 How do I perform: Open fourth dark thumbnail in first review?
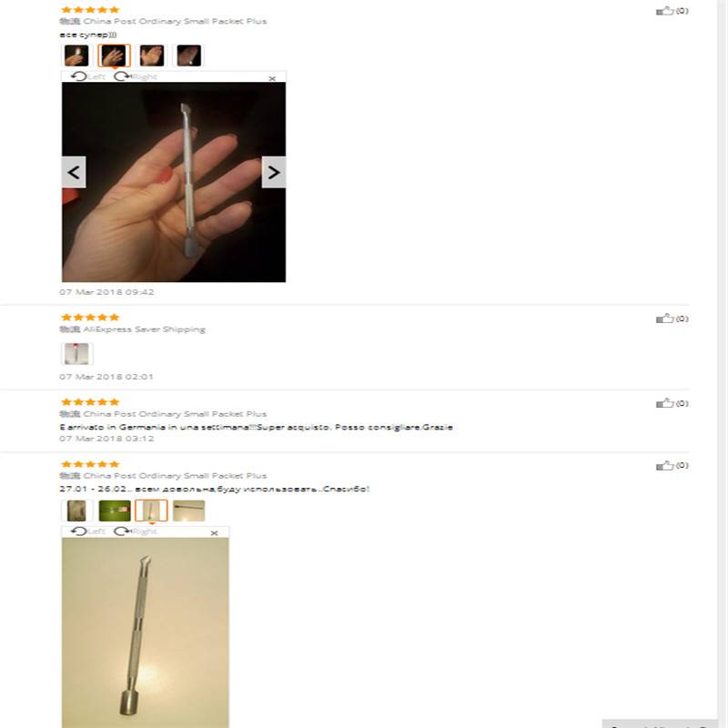click(x=189, y=56)
